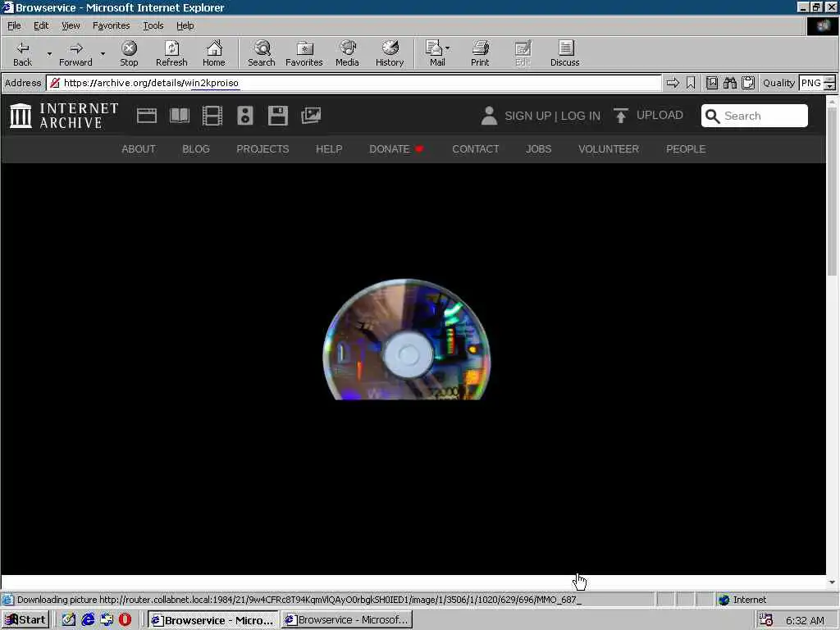Open the Media toolbar pane
This screenshot has width=840, height=630.
(x=347, y=53)
